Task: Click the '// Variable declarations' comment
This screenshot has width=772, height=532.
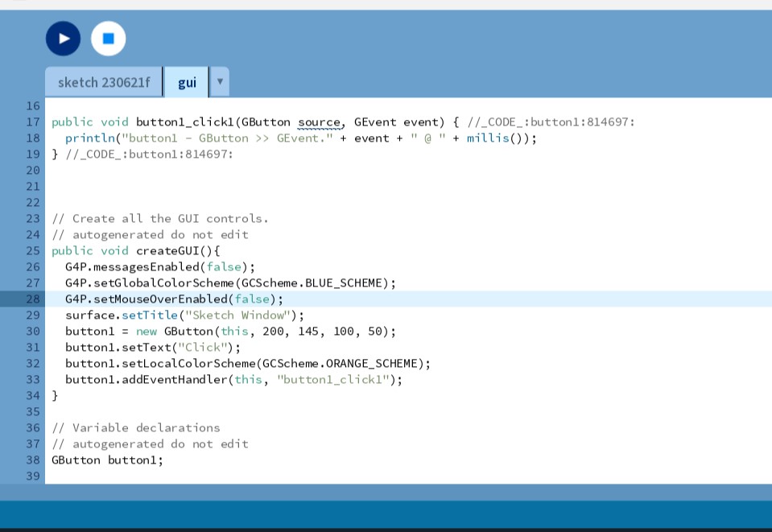Action: pos(136,427)
